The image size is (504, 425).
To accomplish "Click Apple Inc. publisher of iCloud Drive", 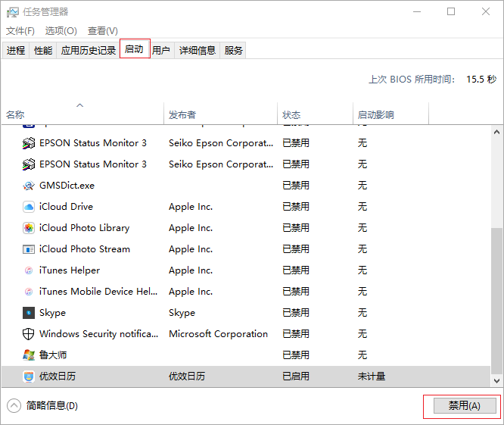I will (x=191, y=207).
